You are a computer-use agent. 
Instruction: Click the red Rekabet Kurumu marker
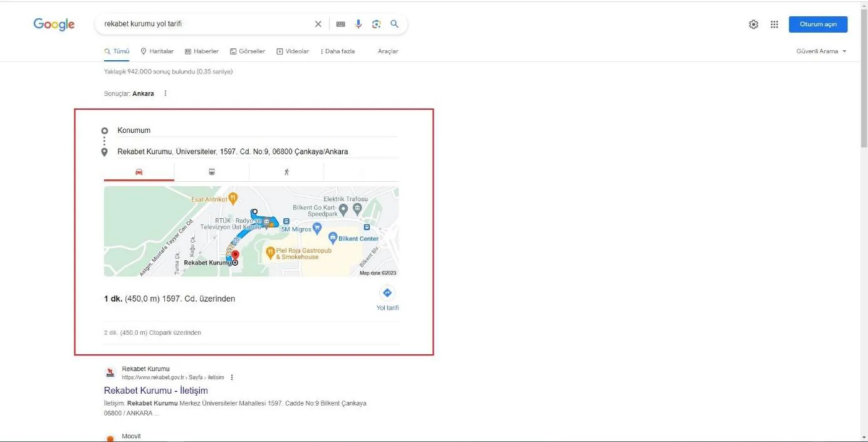click(236, 256)
